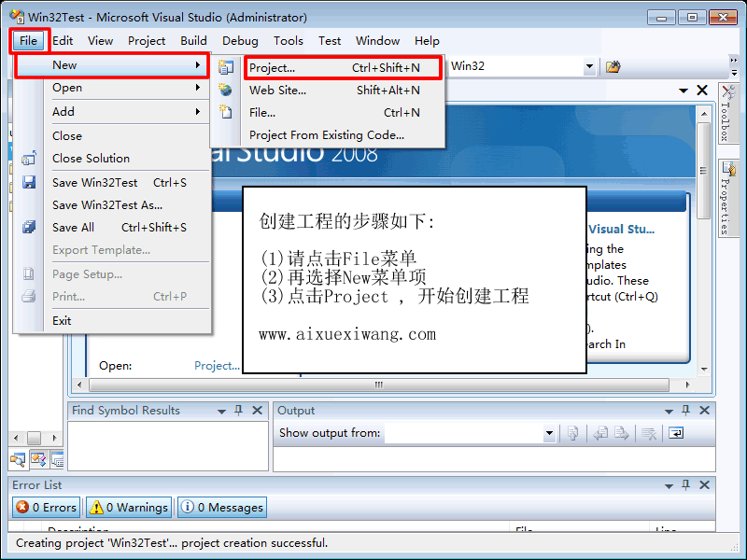Close the Output panel
The height and width of the screenshot is (560, 747).
[x=704, y=411]
